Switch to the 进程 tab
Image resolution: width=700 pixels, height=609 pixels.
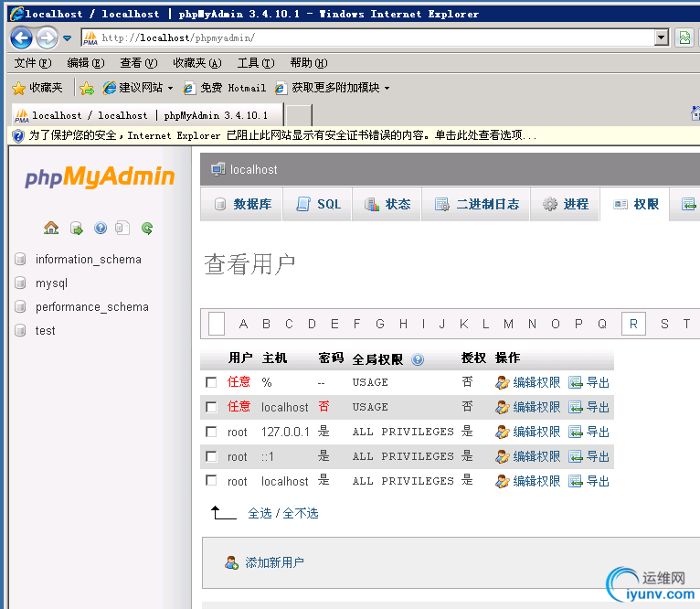tap(564, 204)
